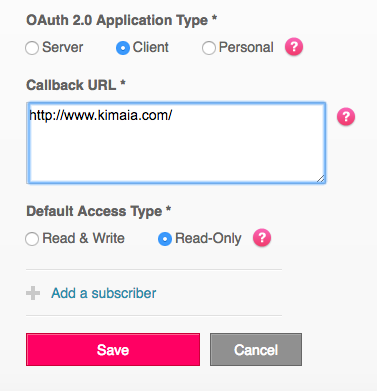Click the Default Access Type heading
Viewport: 377px width, 391px height.
[99, 211]
